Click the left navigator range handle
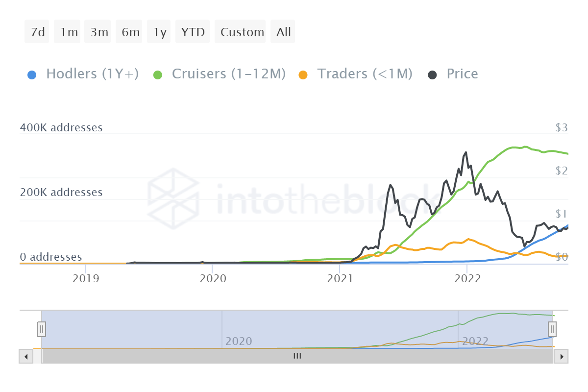Screen dimensions: 588x392 (x=42, y=329)
